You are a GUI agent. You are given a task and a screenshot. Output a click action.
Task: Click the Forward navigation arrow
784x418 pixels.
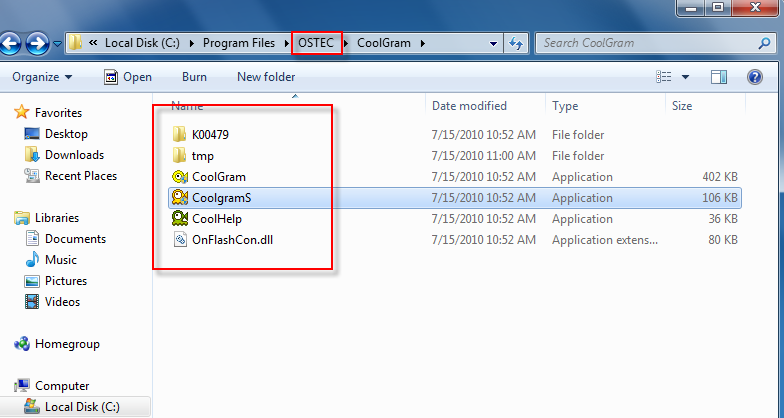[38, 44]
